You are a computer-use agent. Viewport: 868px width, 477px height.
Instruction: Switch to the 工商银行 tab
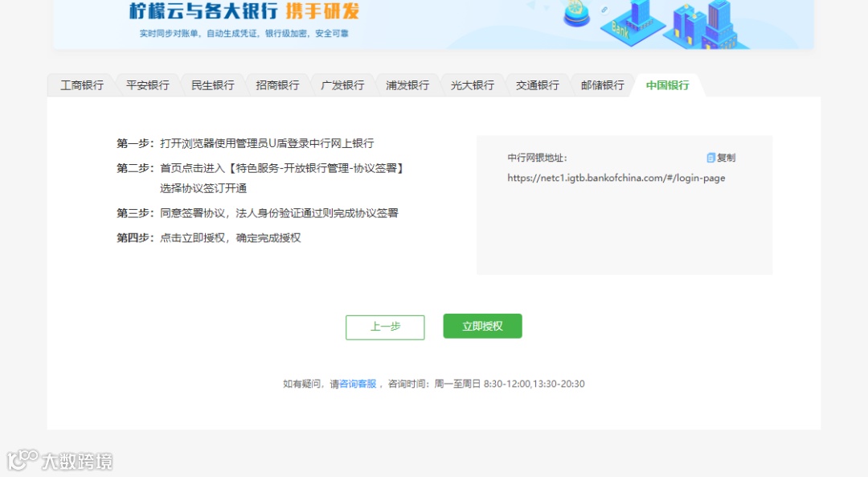click(82, 85)
